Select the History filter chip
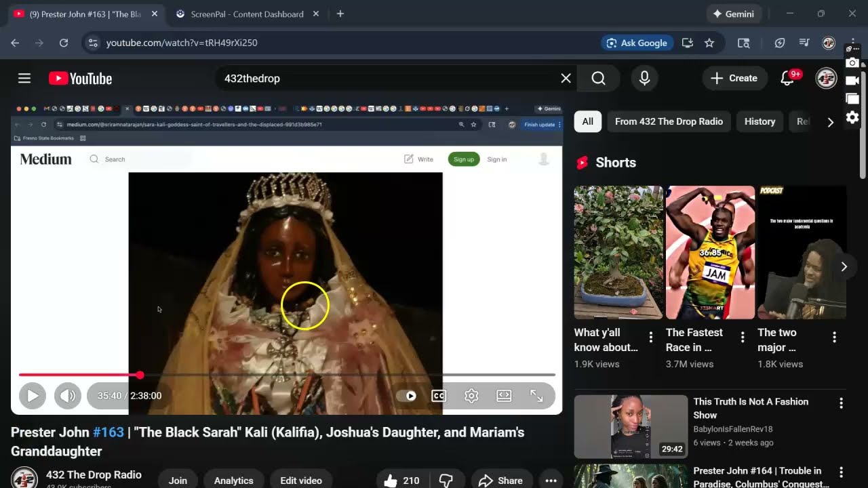 click(759, 122)
